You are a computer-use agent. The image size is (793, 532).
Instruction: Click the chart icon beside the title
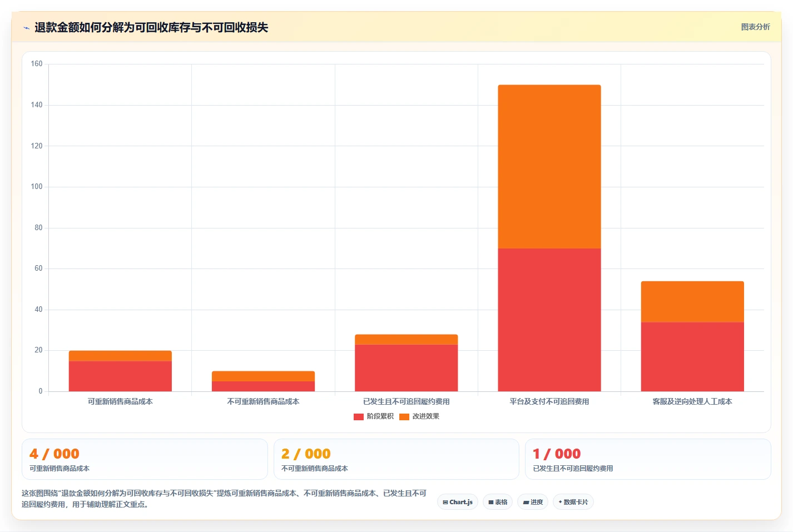(26, 28)
